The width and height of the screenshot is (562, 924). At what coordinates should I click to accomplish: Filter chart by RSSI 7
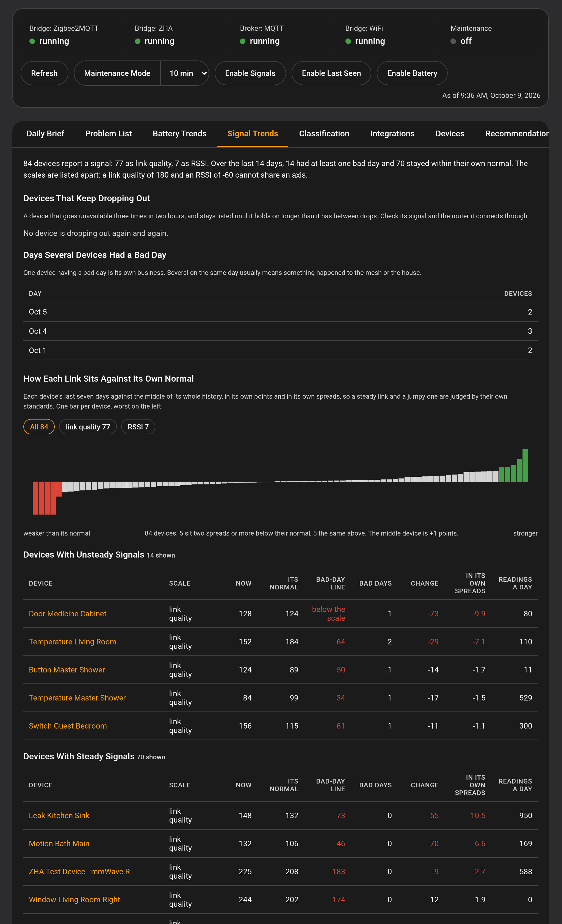[x=138, y=427]
